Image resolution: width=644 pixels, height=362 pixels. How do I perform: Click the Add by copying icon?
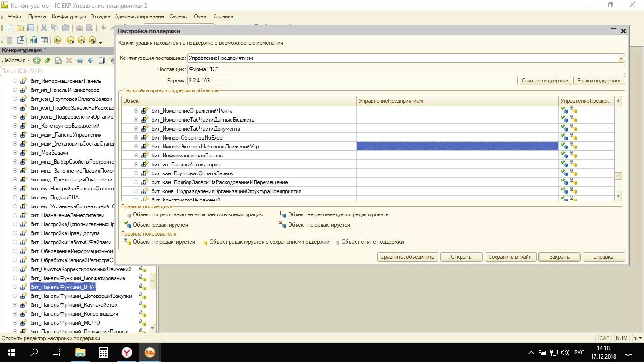[58, 60]
